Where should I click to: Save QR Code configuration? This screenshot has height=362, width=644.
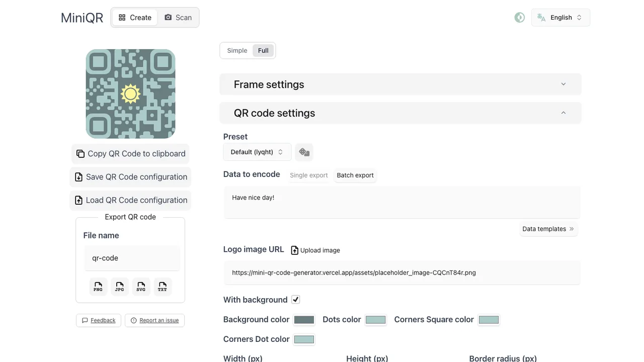tap(131, 177)
